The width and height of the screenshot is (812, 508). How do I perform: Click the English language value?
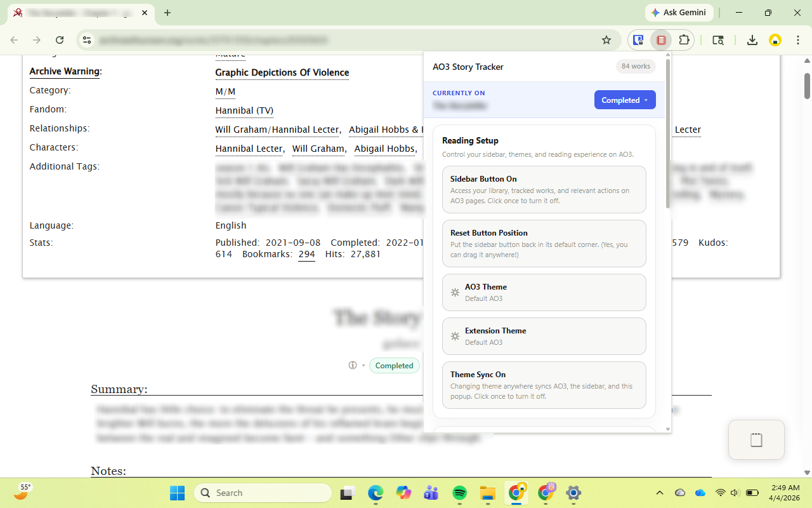[231, 225]
